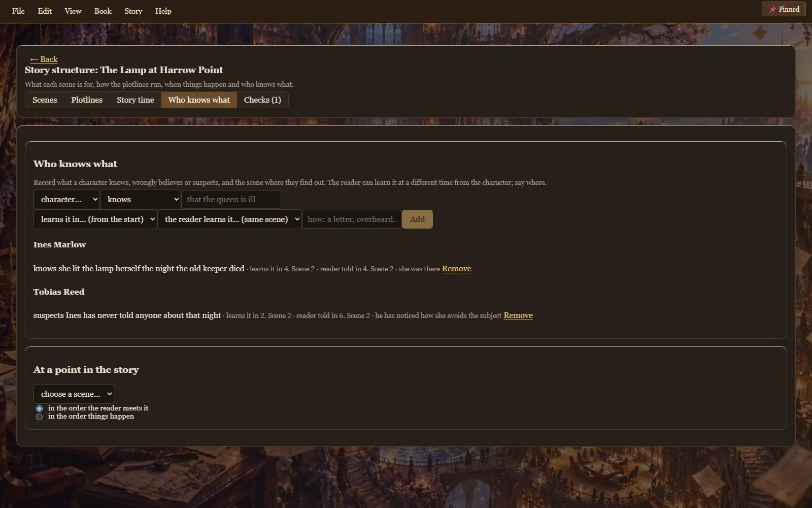Viewport: 812px width, 508px height.
Task: Go back via the Back link
Action: (44, 59)
